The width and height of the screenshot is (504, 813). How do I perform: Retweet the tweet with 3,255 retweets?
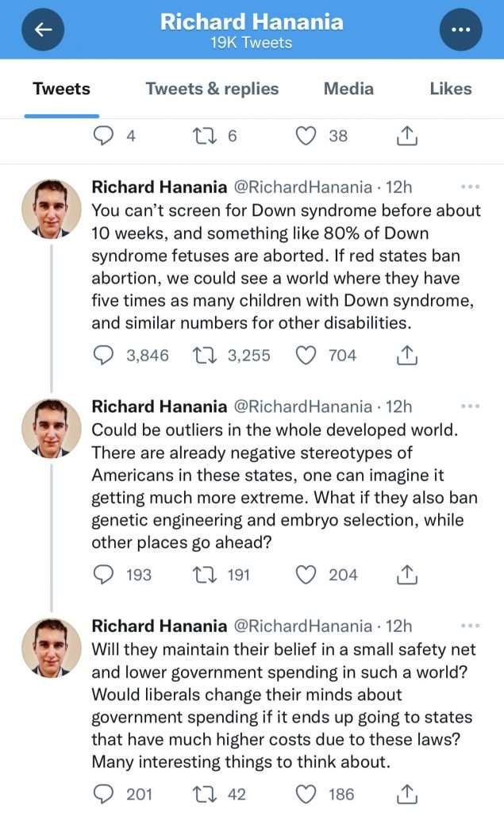click(x=204, y=355)
